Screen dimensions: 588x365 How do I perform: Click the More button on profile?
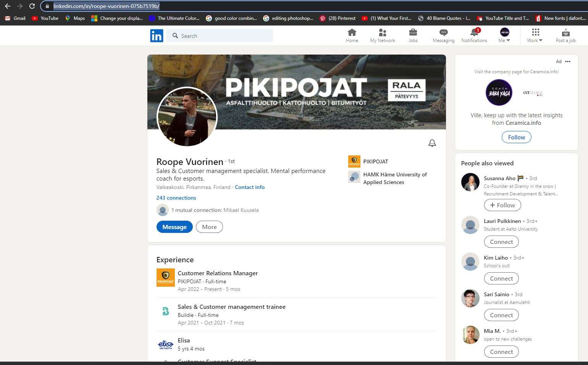point(209,227)
